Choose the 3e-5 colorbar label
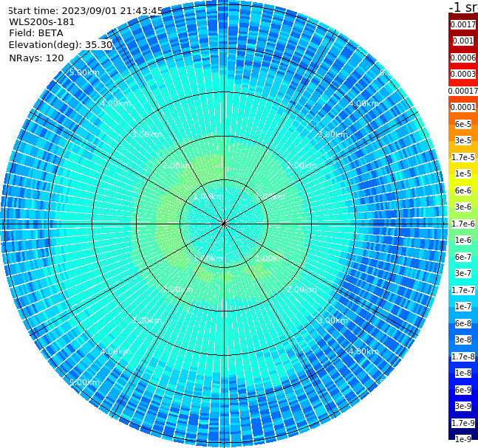The image size is (478, 448). 463,140
